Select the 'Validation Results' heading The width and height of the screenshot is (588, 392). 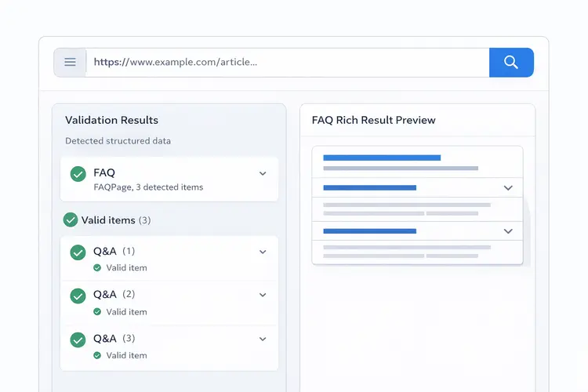coord(112,120)
